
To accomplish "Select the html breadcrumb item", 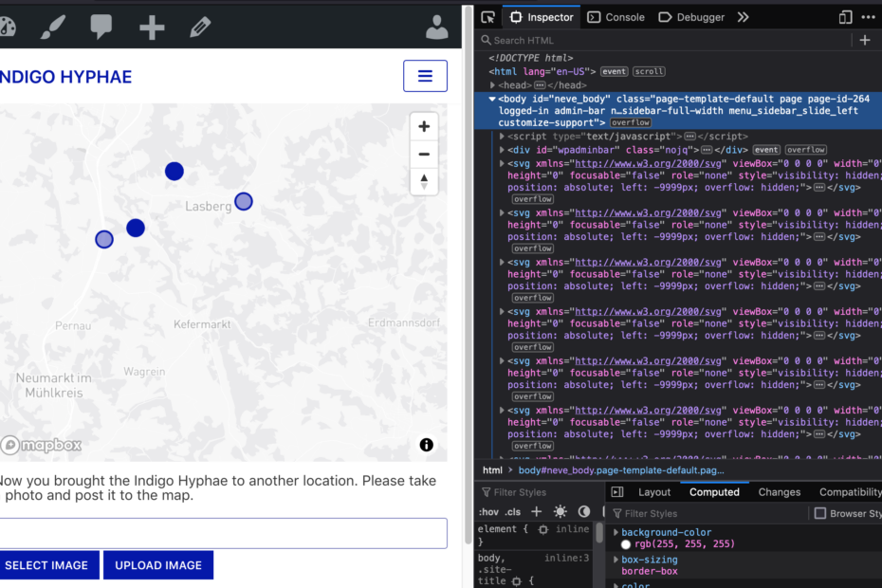I will click(492, 470).
